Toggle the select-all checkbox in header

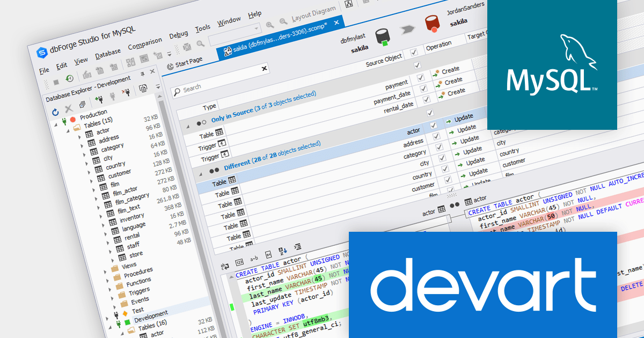(413, 52)
